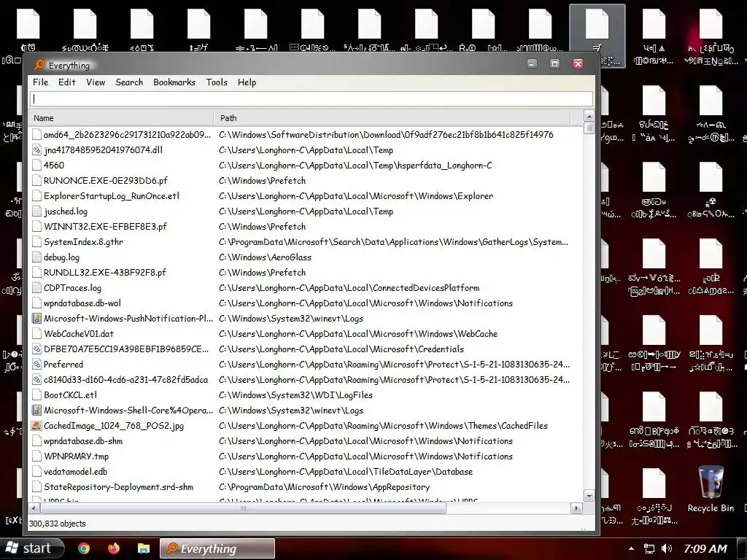
Task: Focus the Everything search box
Action: click(x=311, y=98)
